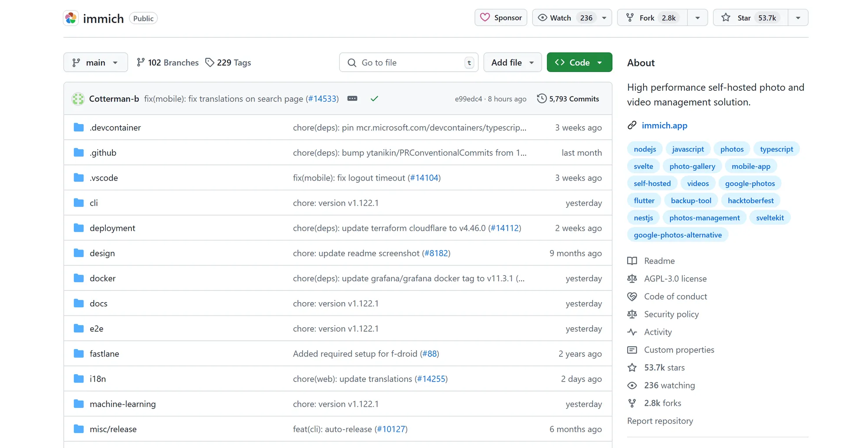This screenshot has width=868, height=448.
Task: Click the Sponsor button
Action: point(500,17)
